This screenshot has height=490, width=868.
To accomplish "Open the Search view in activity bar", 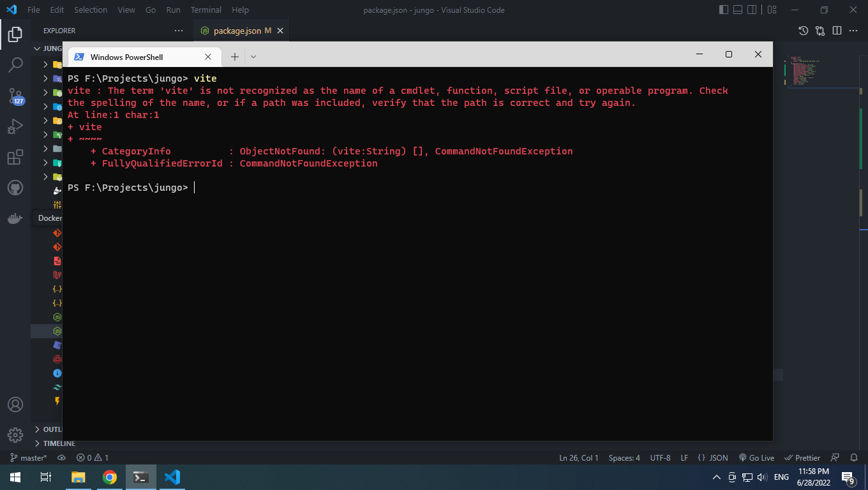I will (15, 65).
